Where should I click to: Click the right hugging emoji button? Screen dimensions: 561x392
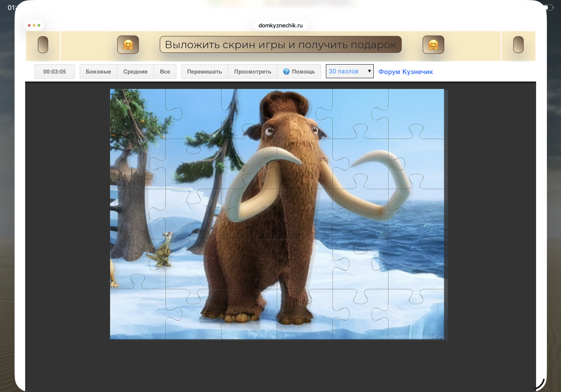point(433,44)
